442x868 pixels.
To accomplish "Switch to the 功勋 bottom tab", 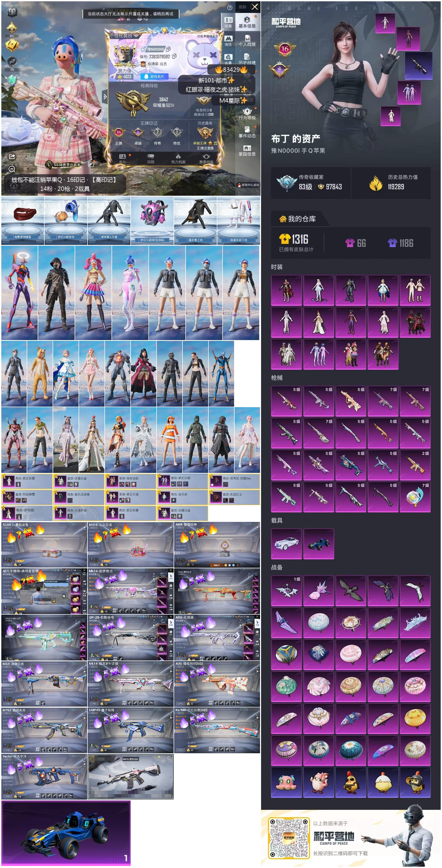I will pos(151,159).
